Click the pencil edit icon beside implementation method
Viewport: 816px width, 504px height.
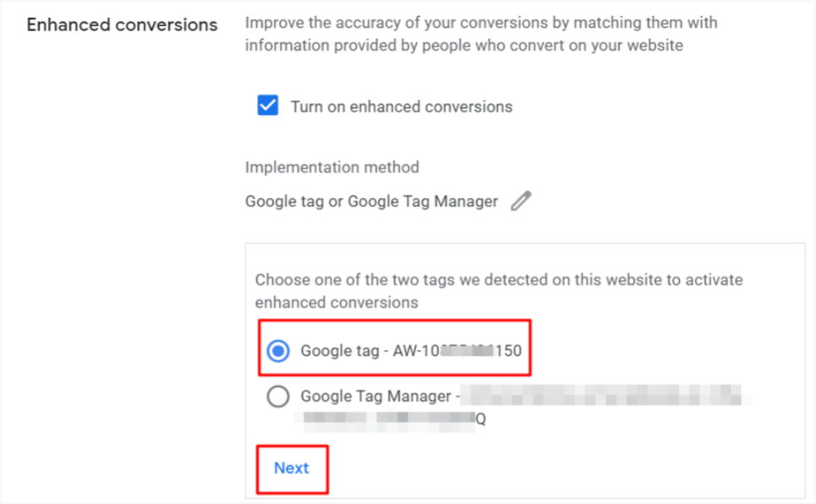[x=521, y=201]
